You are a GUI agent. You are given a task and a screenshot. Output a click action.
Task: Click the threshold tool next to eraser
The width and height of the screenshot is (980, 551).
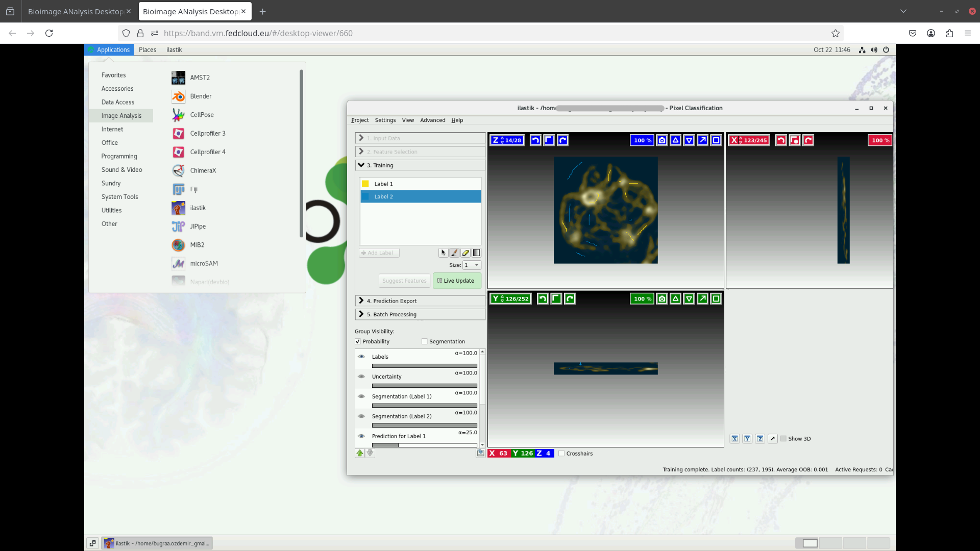tap(476, 253)
